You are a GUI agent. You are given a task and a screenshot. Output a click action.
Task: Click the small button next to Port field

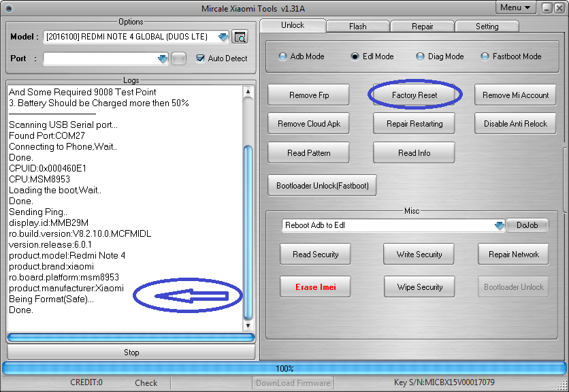178,59
